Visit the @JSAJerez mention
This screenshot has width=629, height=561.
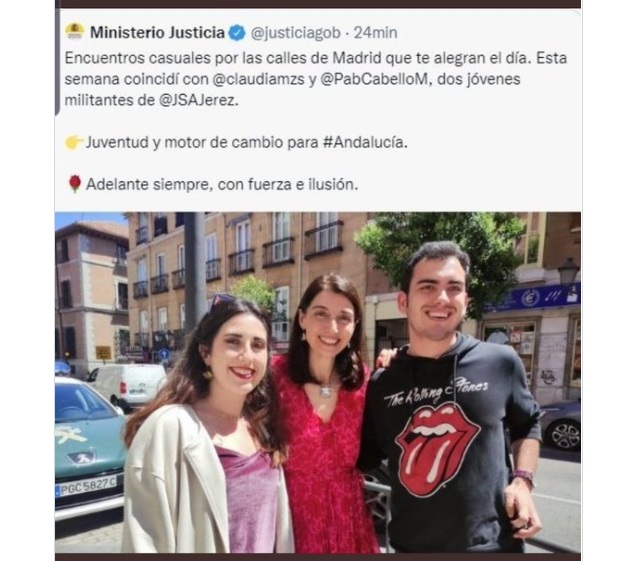[x=197, y=100]
